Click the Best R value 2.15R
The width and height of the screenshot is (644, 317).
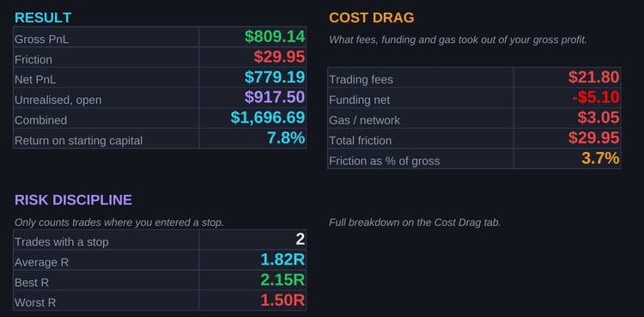coord(283,279)
